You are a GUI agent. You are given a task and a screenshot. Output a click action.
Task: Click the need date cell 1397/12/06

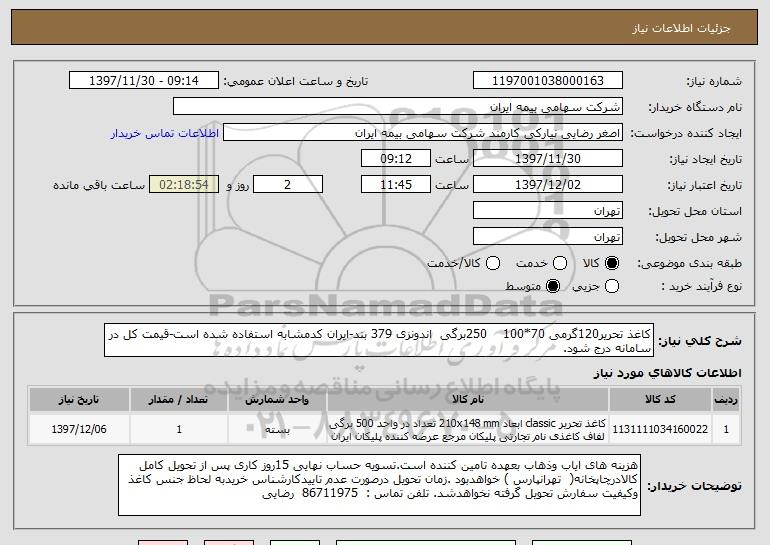[79, 429]
